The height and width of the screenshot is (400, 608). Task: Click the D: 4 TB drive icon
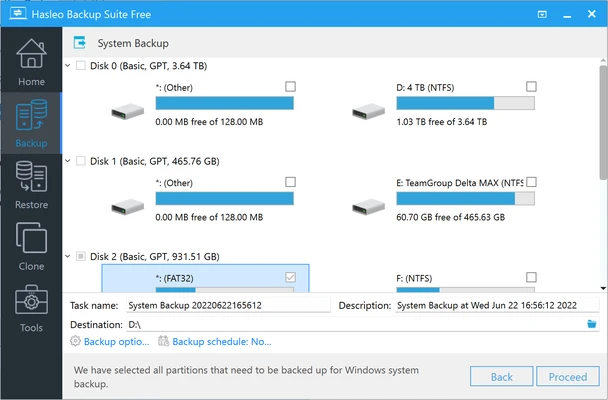coord(368,111)
